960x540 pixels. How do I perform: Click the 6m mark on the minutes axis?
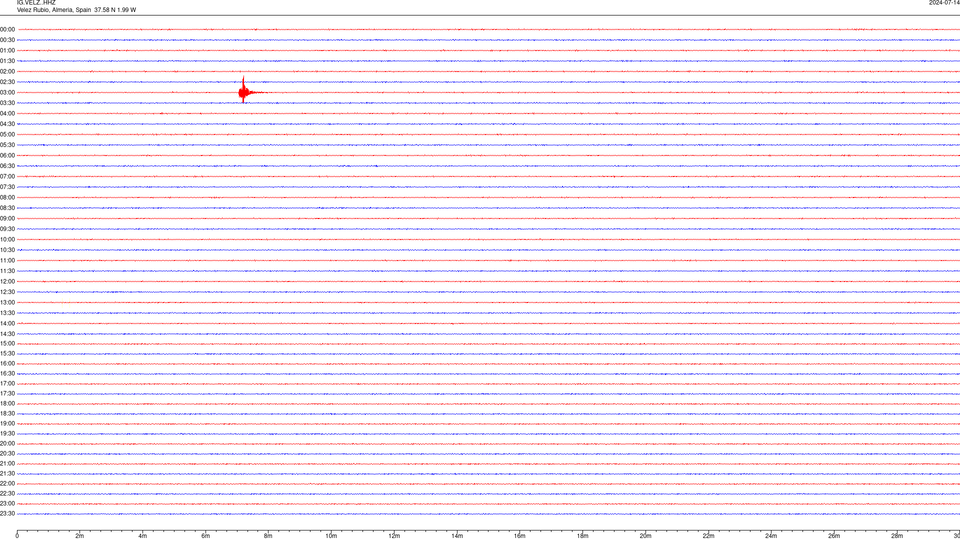(206, 536)
